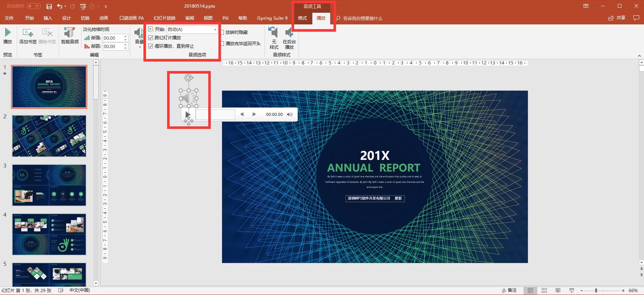Open the Undo history dropdown arrow
The image size is (644, 295).
66,7
